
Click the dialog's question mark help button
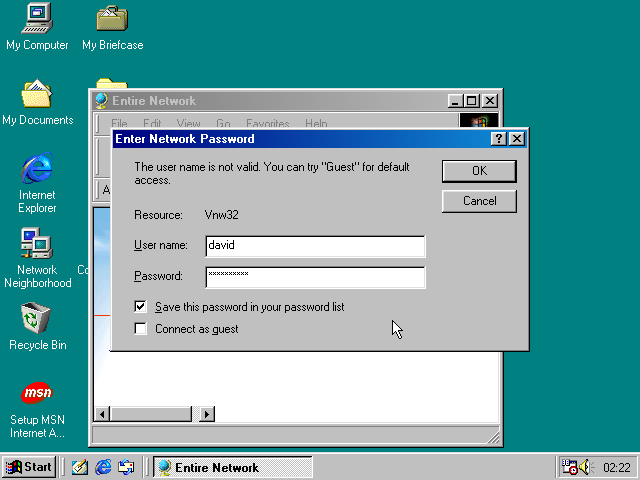point(499,139)
